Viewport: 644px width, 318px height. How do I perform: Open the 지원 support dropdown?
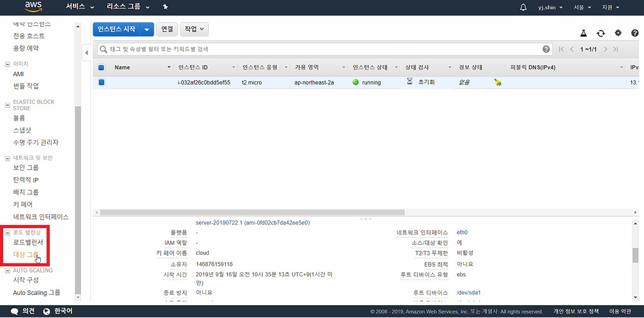(x=610, y=8)
